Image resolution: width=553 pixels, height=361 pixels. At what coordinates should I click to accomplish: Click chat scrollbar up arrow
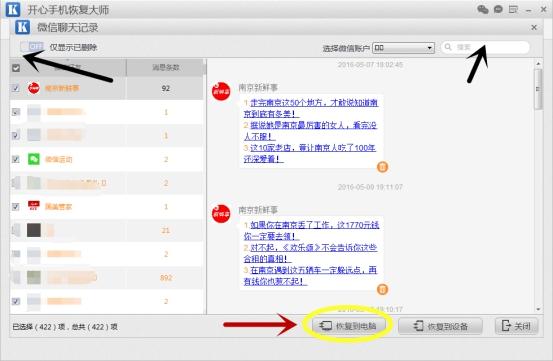538,64
